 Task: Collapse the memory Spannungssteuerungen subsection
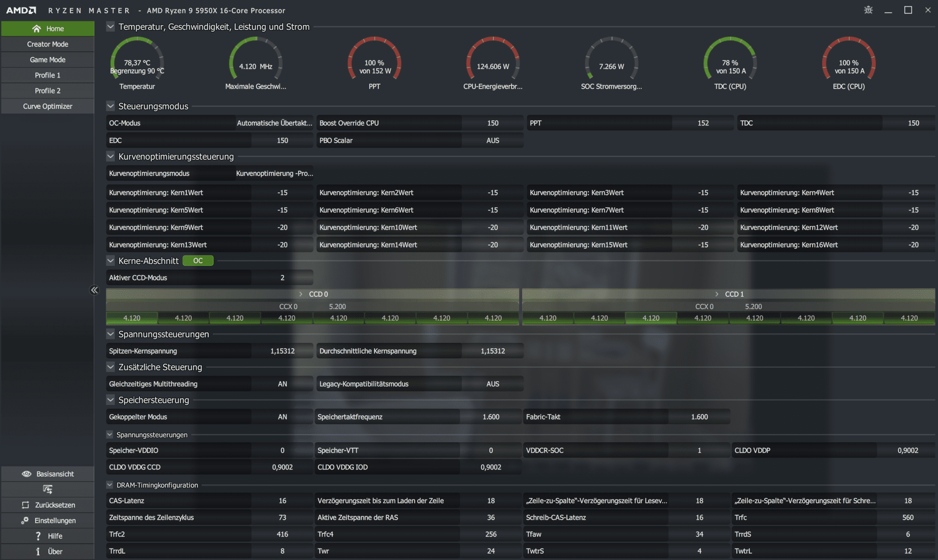(110, 434)
